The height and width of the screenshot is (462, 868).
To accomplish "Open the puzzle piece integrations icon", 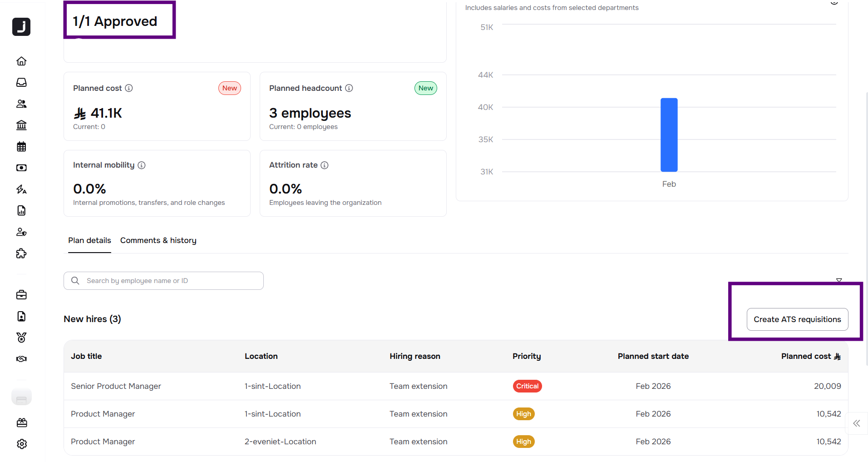I will (21, 253).
